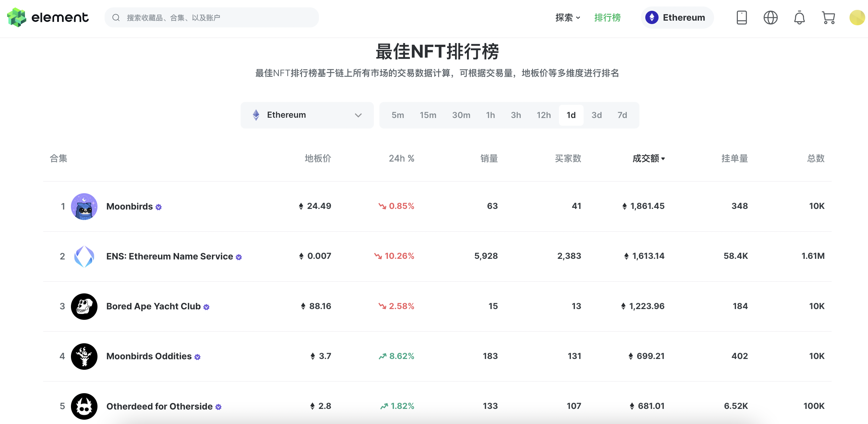Open the language globe icon

[x=770, y=18]
